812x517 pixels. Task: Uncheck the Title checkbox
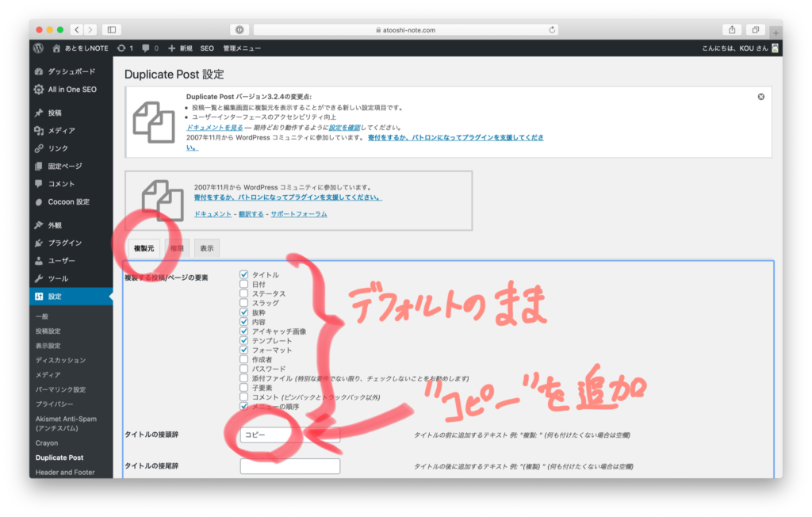pyautogui.click(x=244, y=275)
